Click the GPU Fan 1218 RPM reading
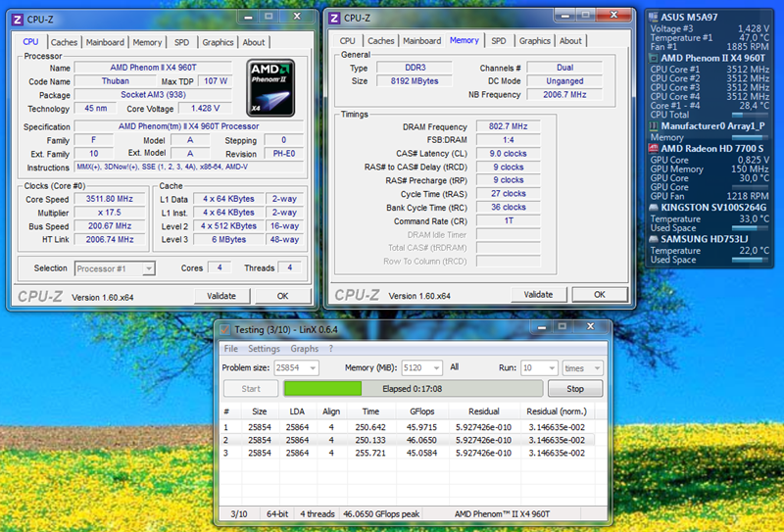This screenshot has height=532, width=784. click(x=748, y=196)
